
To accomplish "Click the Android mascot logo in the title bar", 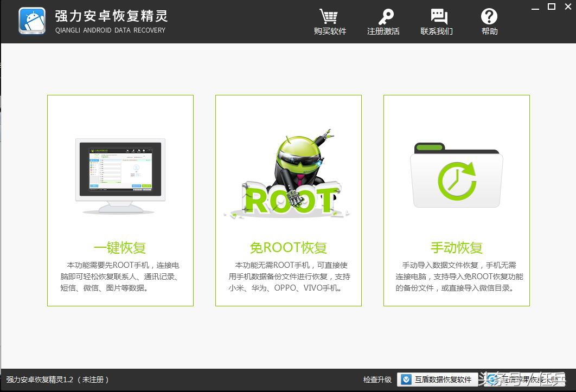I will [x=31, y=22].
